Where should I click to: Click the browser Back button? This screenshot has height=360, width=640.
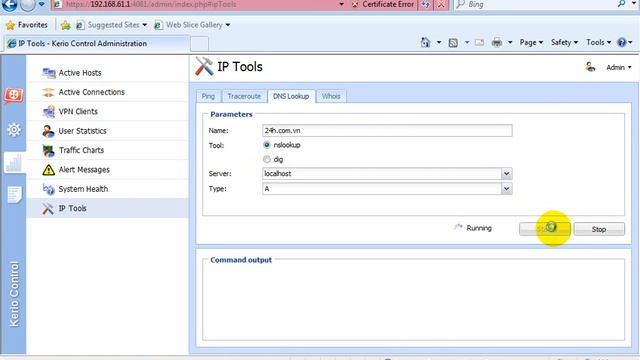pos(9,4)
